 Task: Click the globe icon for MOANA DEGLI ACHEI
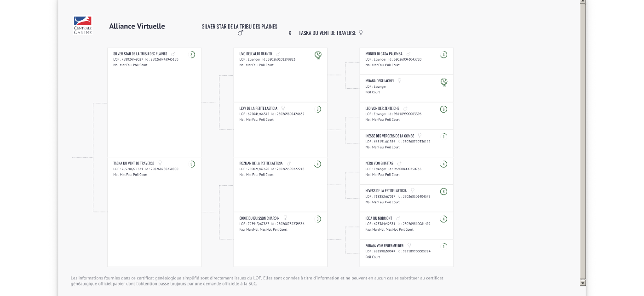point(444,82)
